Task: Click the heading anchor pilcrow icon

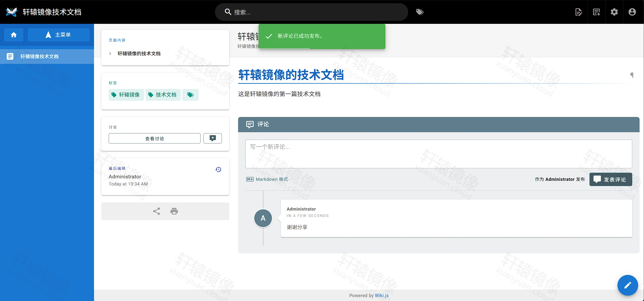Action: [632, 75]
